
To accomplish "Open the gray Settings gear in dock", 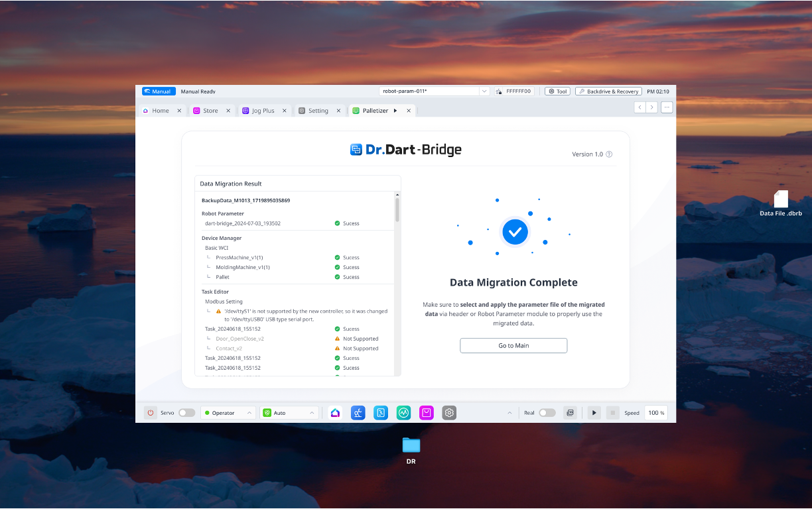I will 449,413.
